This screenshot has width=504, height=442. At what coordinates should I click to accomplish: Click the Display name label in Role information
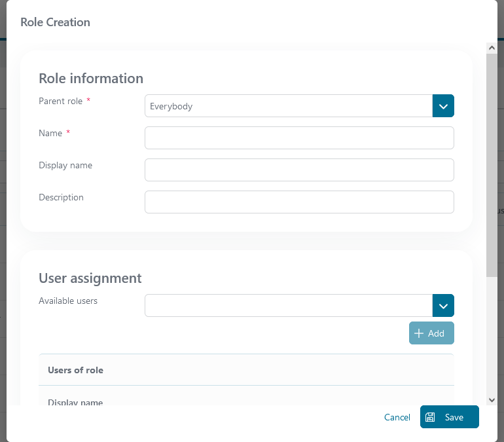click(65, 165)
